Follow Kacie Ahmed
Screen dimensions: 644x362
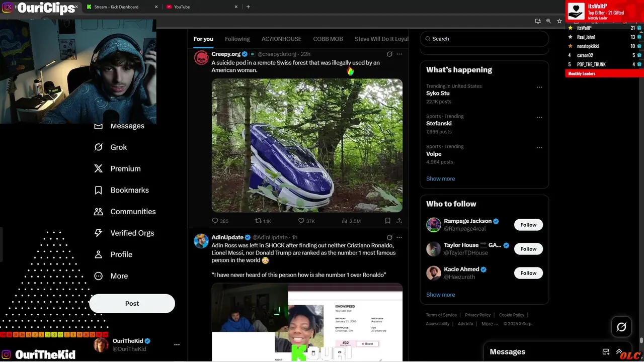tap(528, 273)
